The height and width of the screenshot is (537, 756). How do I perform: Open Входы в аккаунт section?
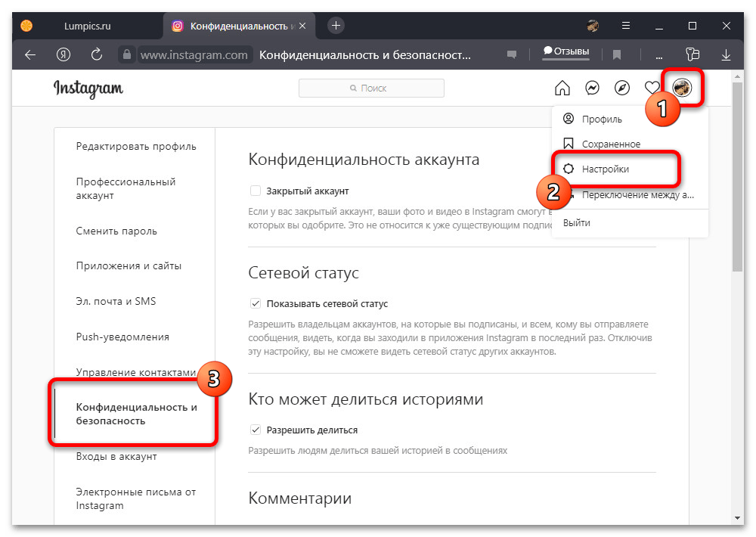click(116, 456)
